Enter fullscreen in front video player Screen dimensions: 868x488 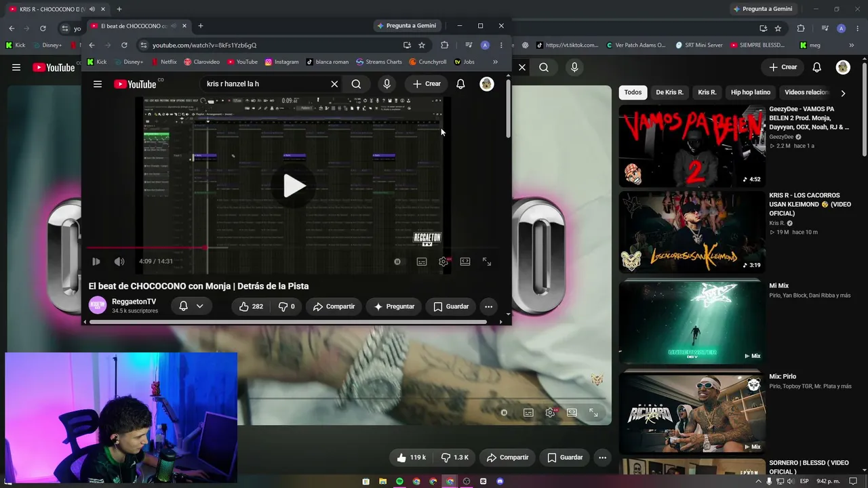(x=487, y=262)
